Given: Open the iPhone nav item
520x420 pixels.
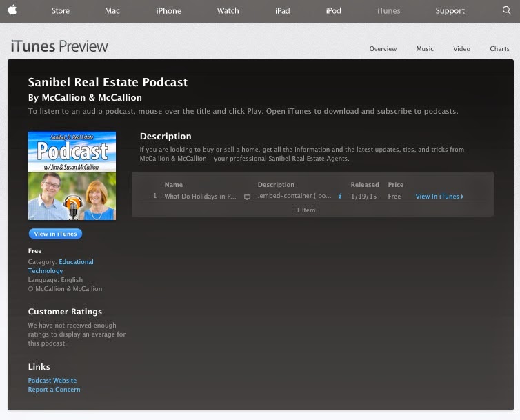Looking at the screenshot, I should 168,10.
